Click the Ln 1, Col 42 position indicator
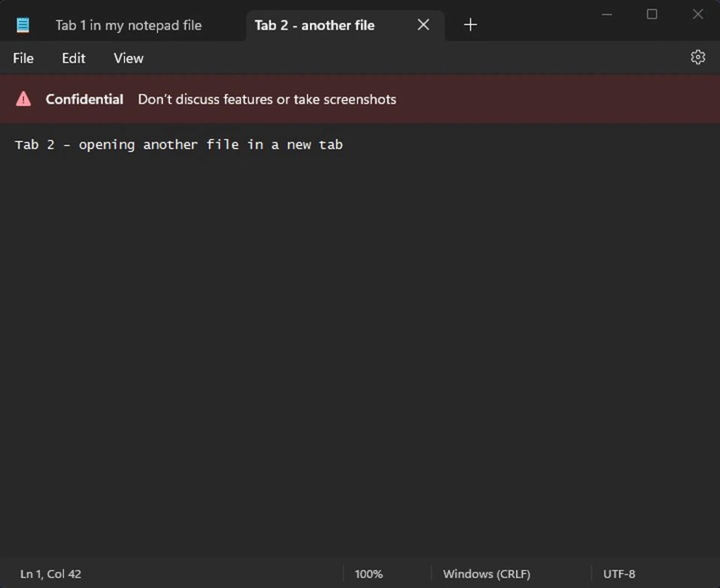 click(x=50, y=573)
